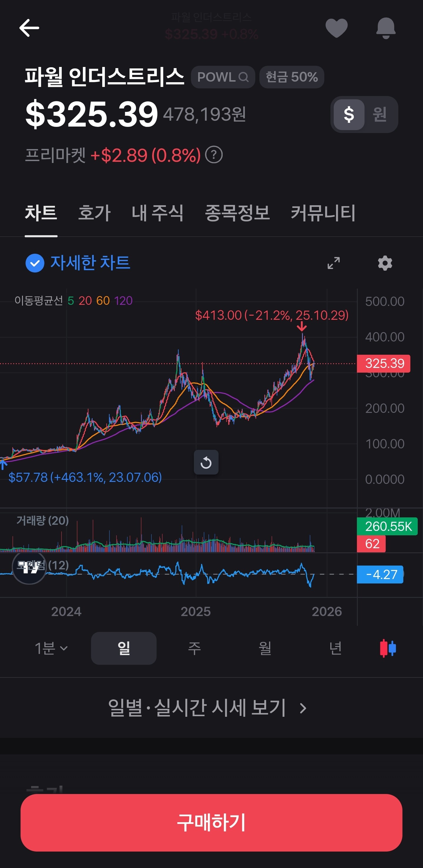Switch price display to 원

tap(380, 115)
